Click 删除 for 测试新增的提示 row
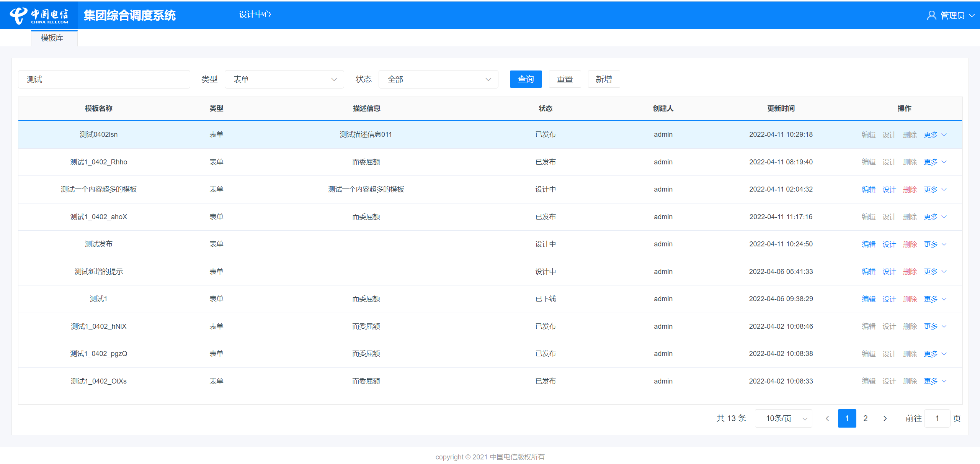Image resolution: width=980 pixels, height=464 pixels. coord(910,272)
